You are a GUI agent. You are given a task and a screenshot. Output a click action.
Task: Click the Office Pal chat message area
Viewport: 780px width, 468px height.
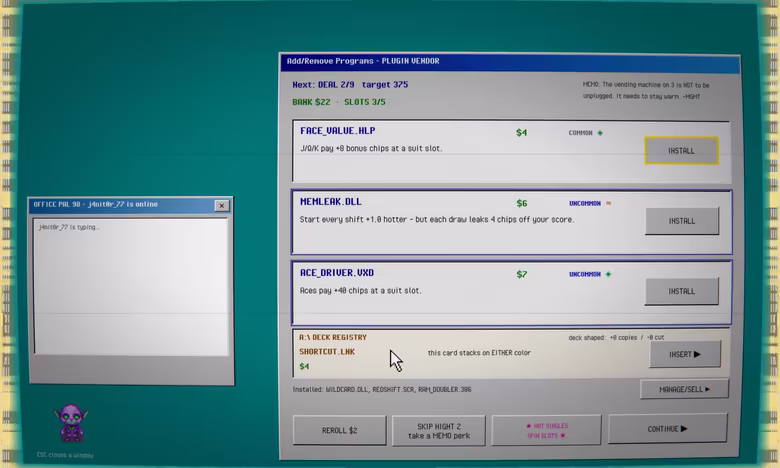[x=131, y=286]
